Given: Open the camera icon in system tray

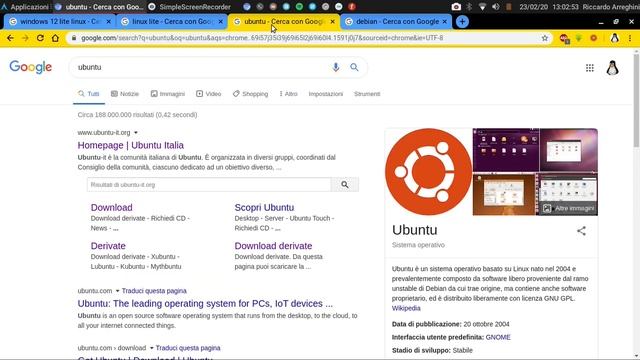Looking at the screenshot, I should (456, 7).
